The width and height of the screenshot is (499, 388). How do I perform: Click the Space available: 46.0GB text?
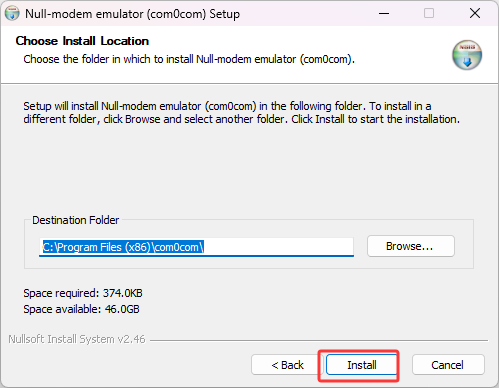point(81,309)
